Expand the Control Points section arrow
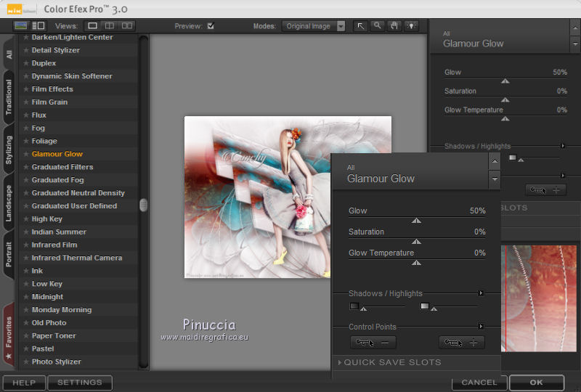581x392 pixels. point(481,327)
